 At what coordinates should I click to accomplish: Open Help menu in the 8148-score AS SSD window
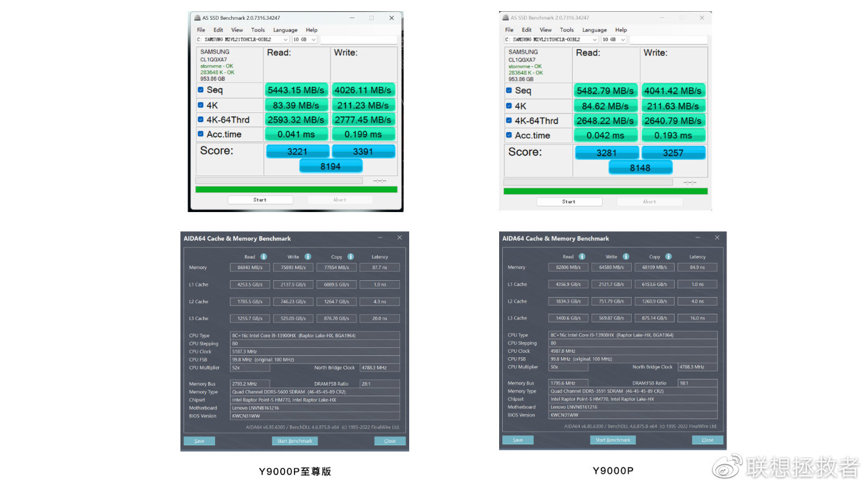pyautogui.click(x=621, y=30)
